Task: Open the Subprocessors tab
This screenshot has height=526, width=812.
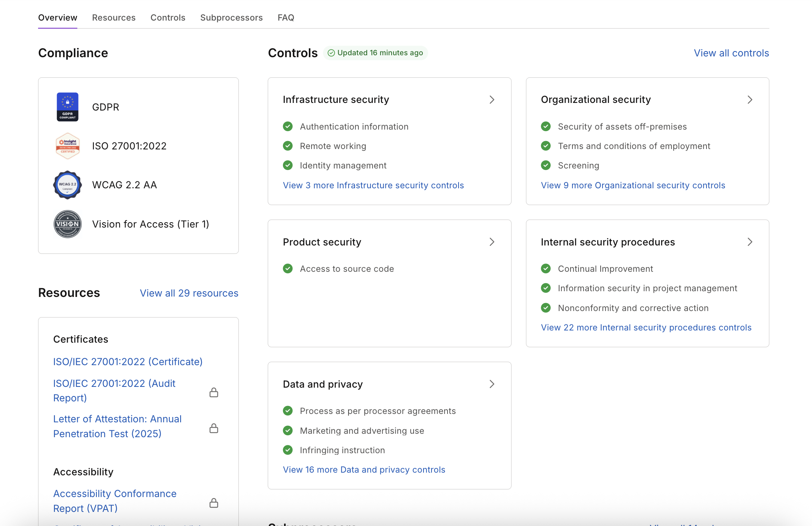Action: 232,18
